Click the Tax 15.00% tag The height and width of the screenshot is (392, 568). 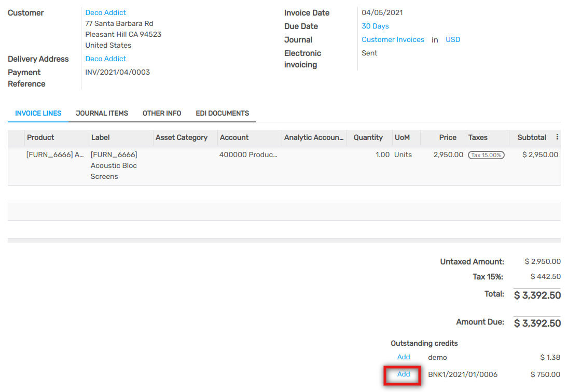pyautogui.click(x=486, y=155)
